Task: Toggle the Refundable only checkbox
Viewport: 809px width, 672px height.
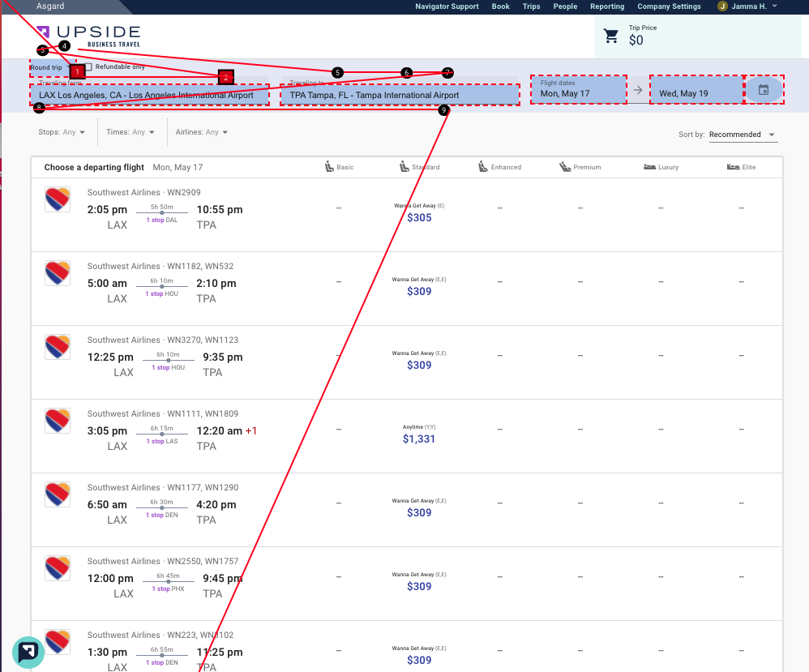Action: [x=88, y=66]
